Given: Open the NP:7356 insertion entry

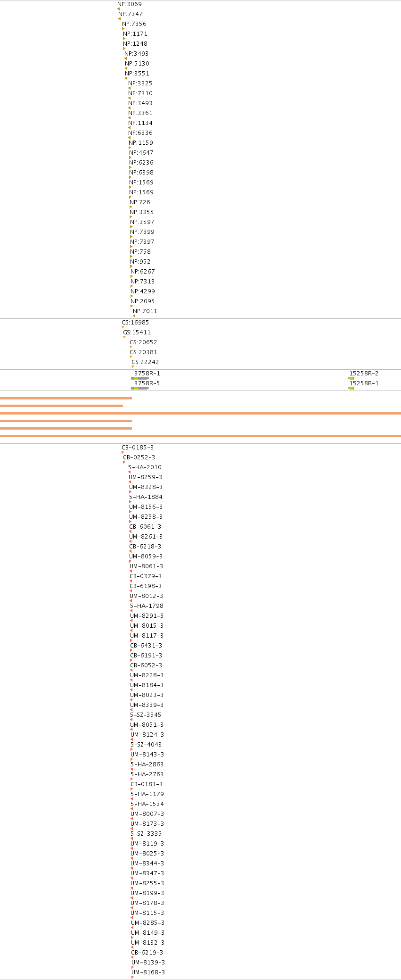Looking at the screenshot, I should pyautogui.click(x=134, y=24).
